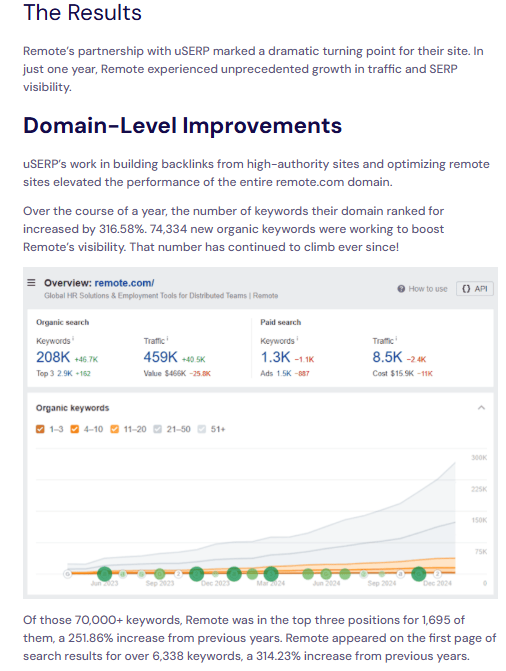This screenshot has height=671, width=506.
Task: Click info icon next to Paid Keywords label
Action: (x=298, y=338)
